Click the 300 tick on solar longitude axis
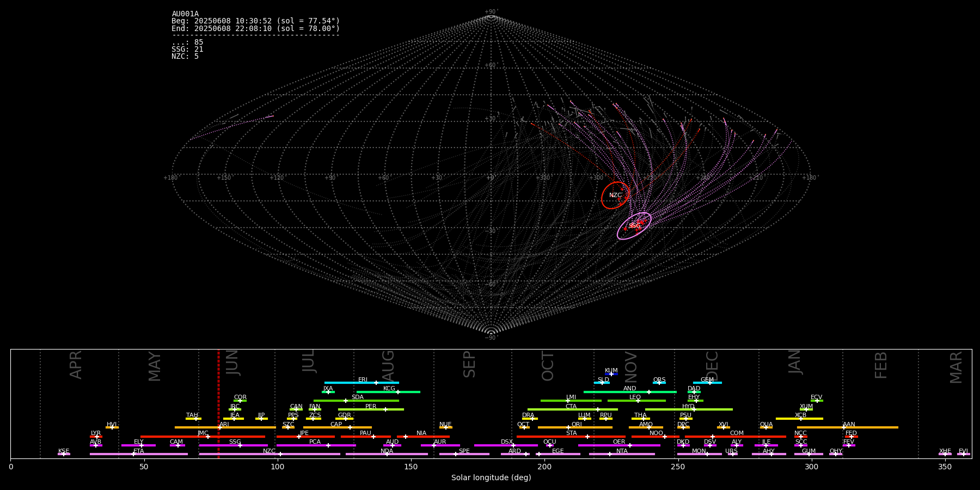980x490 pixels. [811, 467]
